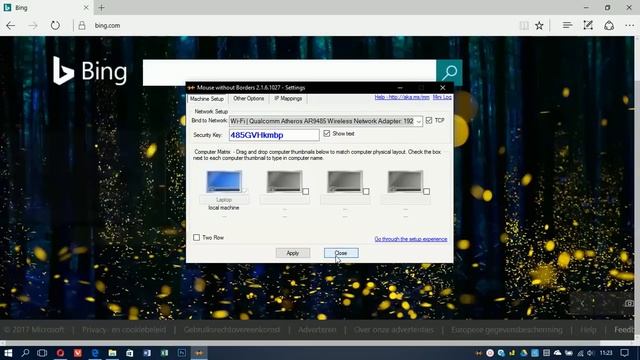640x360 pixels.
Task: Click the Bing logo
Action: pos(90,71)
